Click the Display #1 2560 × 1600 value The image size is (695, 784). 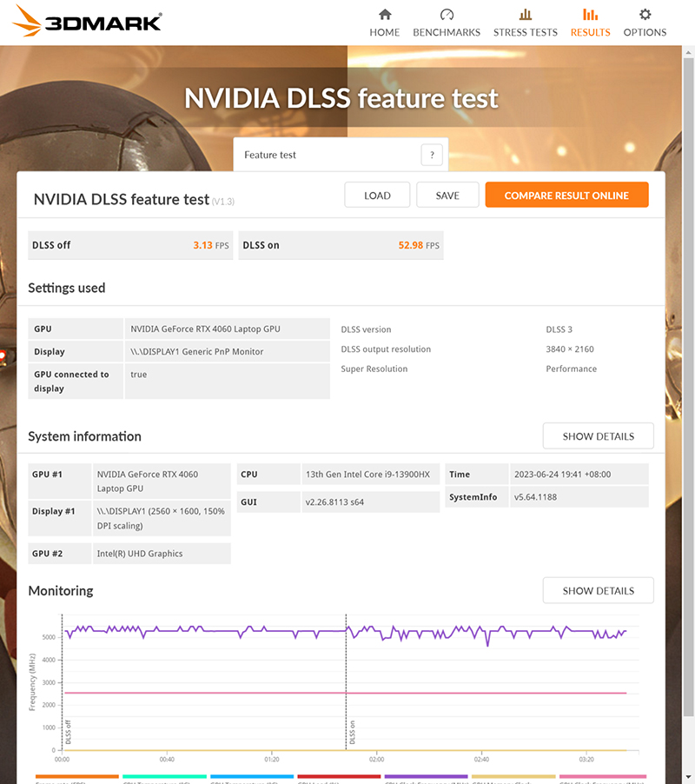pos(161,519)
